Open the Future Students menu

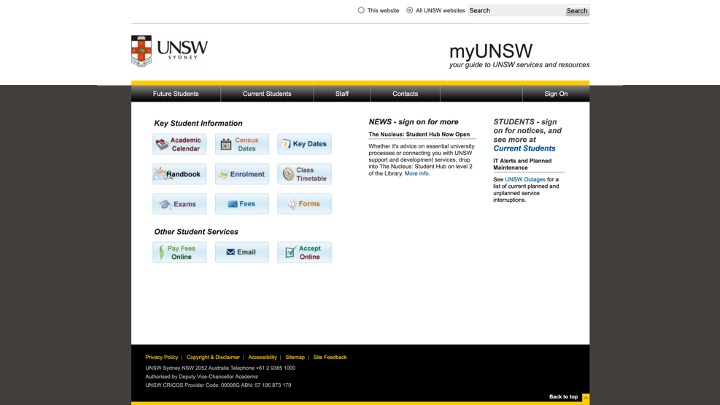(176, 94)
